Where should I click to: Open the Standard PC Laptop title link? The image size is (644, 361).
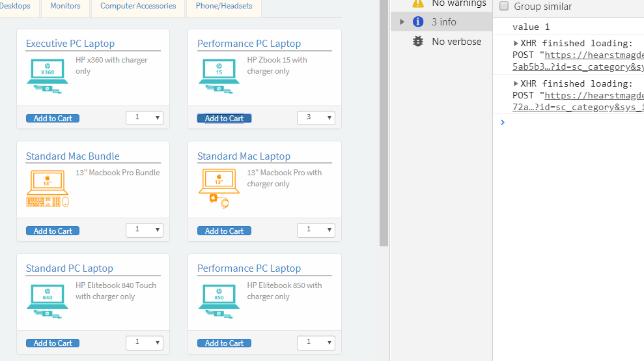pos(70,268)
